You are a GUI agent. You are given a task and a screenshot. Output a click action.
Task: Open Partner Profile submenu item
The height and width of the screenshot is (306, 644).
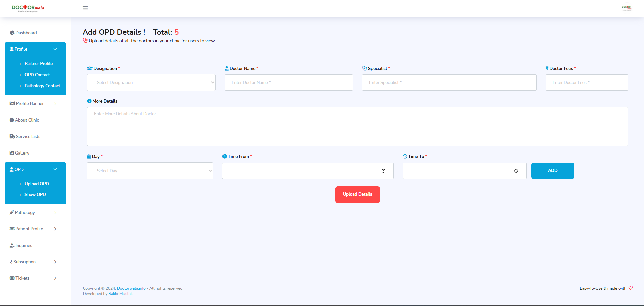(39, 63)
